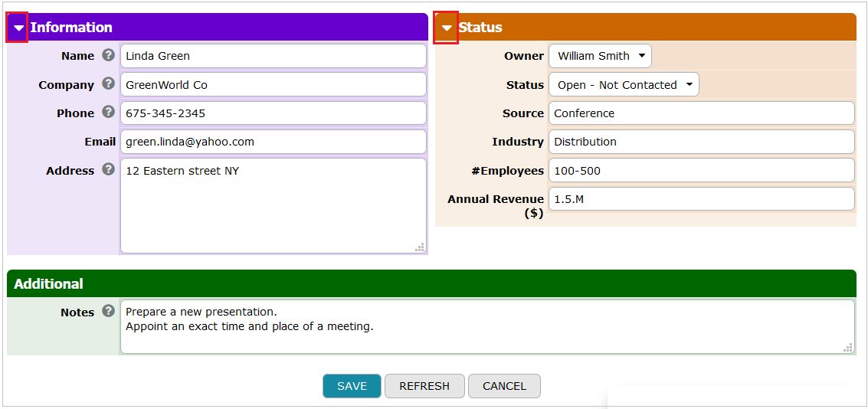Click the Industry field Distribution
This screenshot has width=868, height=409.
702,142
